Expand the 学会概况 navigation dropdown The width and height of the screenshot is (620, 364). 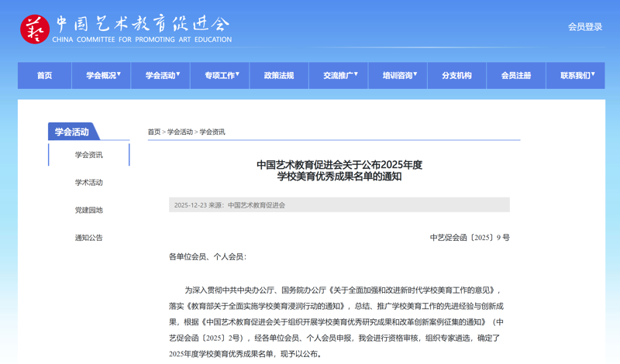coord(102,75)
